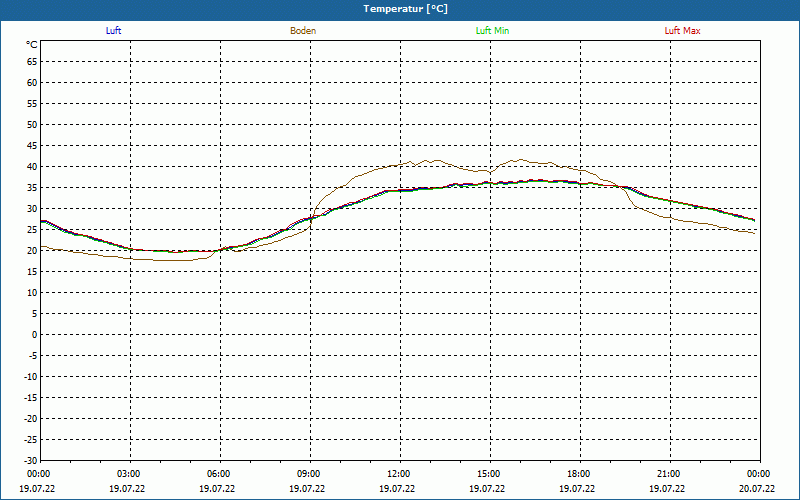800x500 pixels.
Task: Click the 06:00 time axis label
Action: click(x=219, y=474)
